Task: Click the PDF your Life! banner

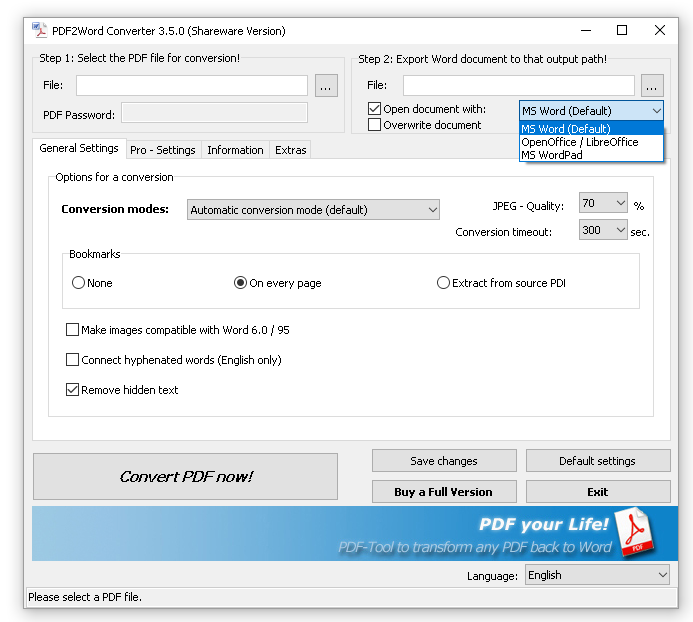Action: click(x=354, y=534)
